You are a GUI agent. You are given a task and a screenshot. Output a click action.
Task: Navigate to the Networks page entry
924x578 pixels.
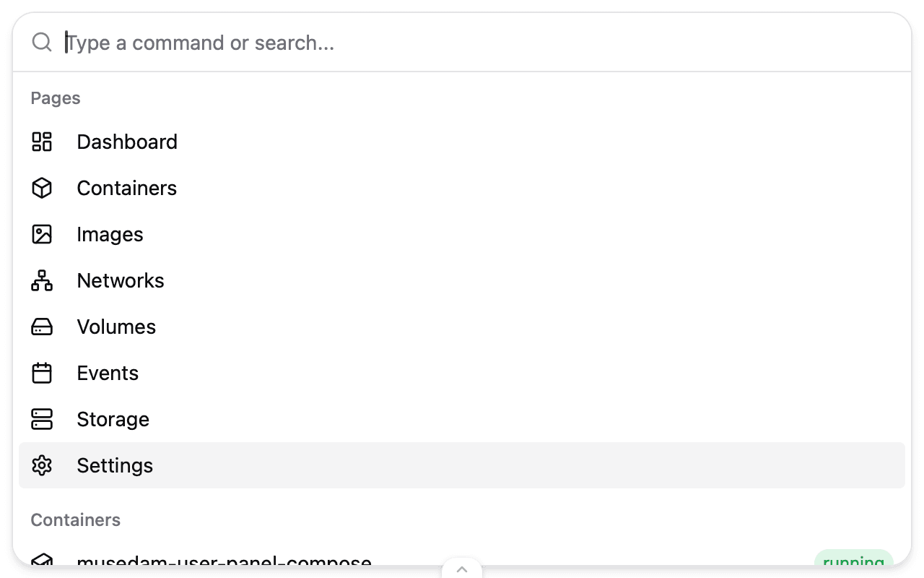point(121,280)
